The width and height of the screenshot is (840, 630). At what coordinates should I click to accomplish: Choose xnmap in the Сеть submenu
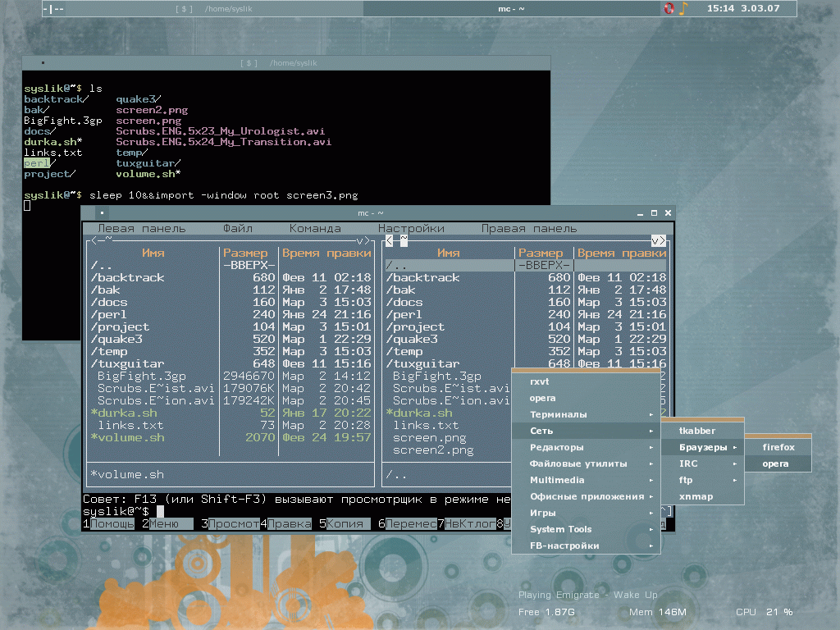tap(703, 496)
